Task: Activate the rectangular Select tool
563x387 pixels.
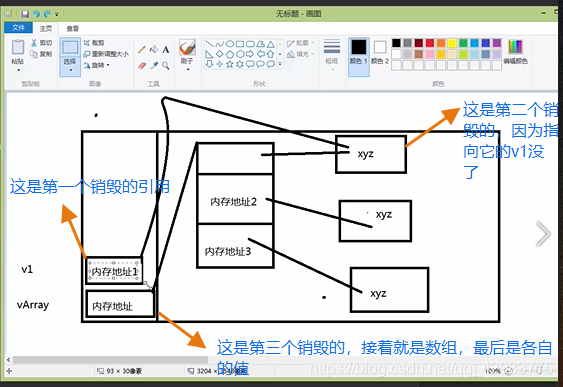Action: 70,47
